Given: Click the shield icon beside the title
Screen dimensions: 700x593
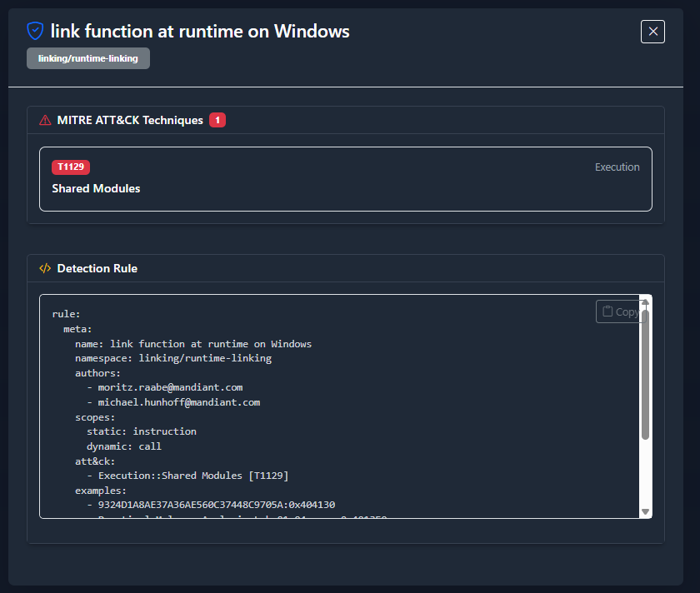Looking at the screenshot, I should pos(35,32).
